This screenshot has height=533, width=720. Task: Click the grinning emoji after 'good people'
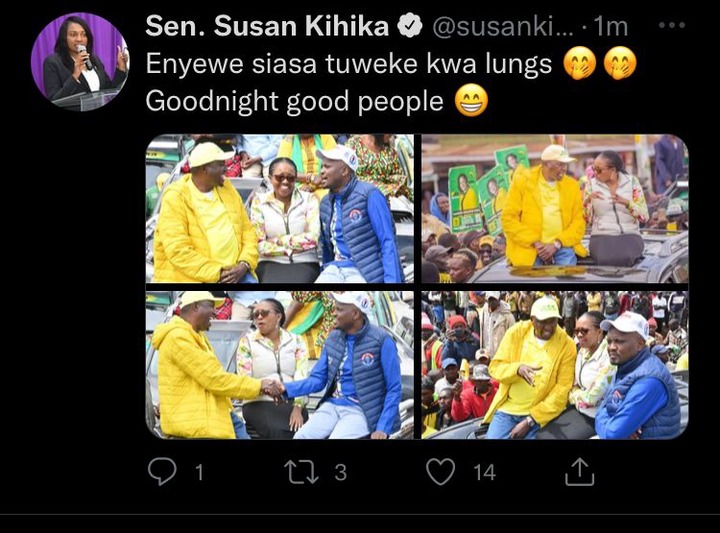click(471, 101)
